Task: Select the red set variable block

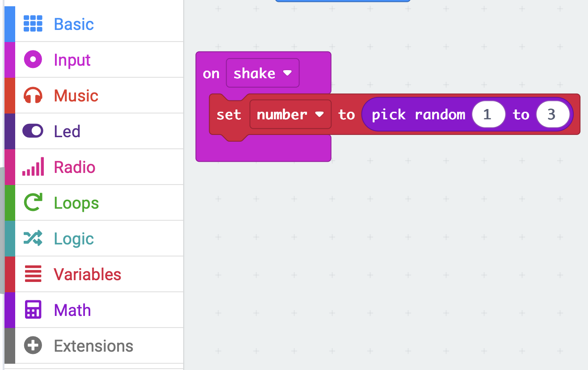Action: pos(228,115)
